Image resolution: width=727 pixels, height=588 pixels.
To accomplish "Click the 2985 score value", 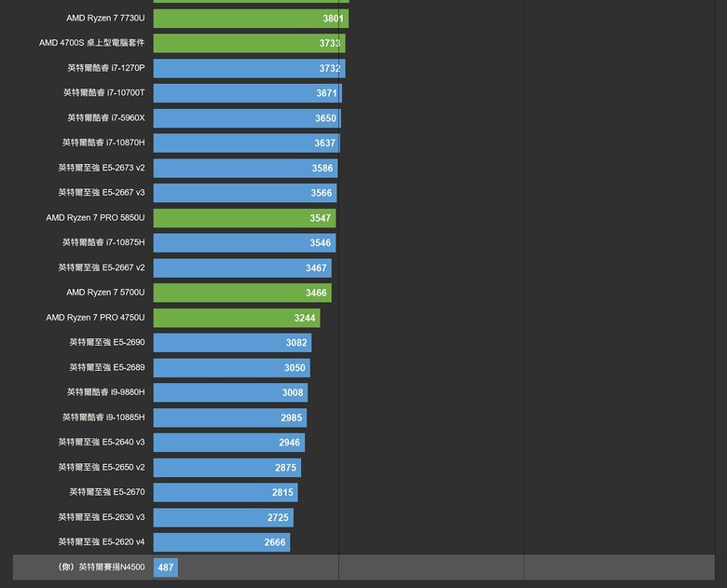I will coord(291,417).
